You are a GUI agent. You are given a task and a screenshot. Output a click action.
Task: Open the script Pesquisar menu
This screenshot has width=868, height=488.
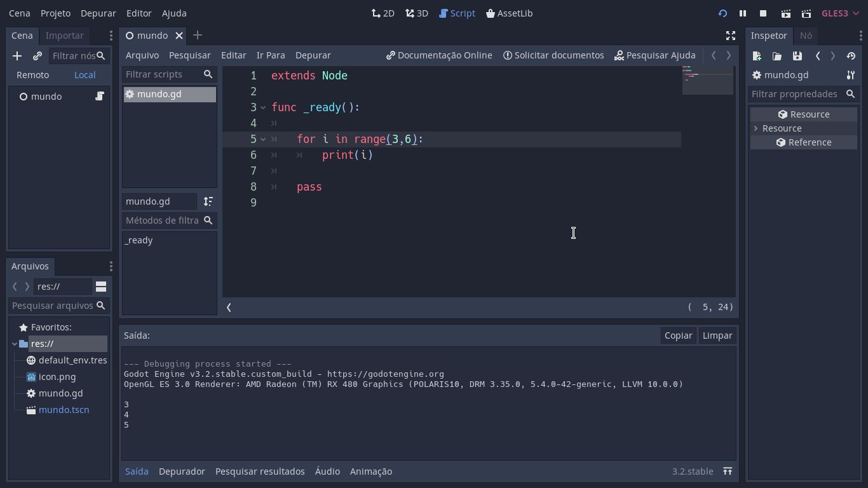click(x=190, y=55)
